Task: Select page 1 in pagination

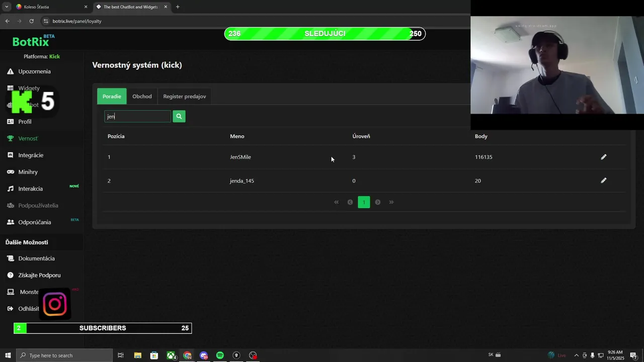Action: [x=364, y=202]
